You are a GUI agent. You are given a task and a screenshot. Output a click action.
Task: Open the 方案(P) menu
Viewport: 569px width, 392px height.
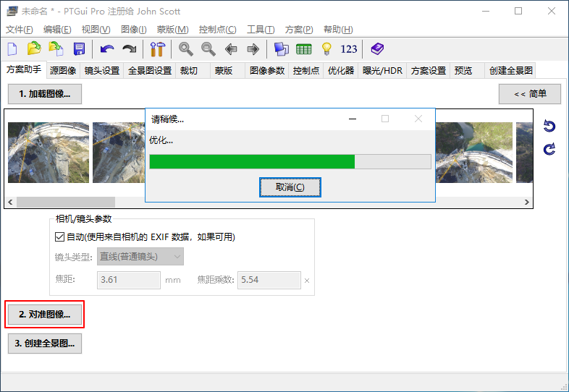[x=299, y=30]
